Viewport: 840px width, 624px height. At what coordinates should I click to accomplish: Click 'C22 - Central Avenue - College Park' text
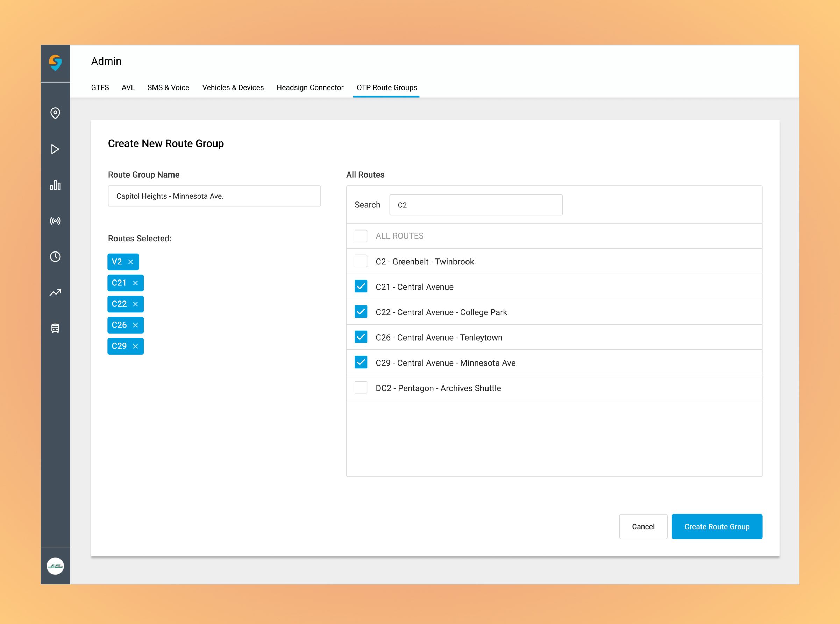pyautogui.click(x=441, y=312)
